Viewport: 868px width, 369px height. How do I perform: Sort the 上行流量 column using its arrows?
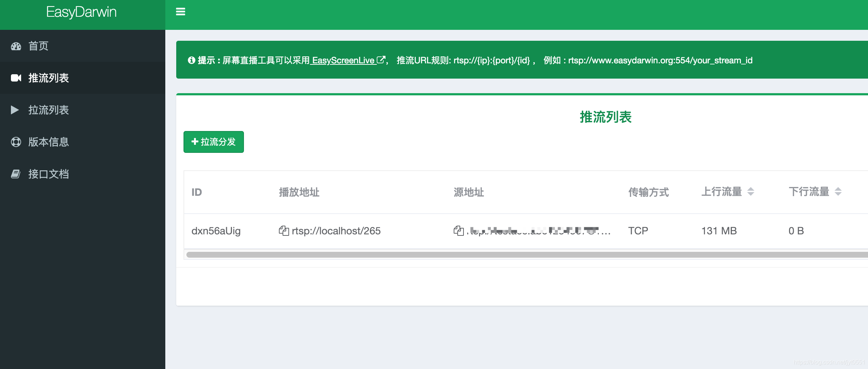tap(751, 192)
